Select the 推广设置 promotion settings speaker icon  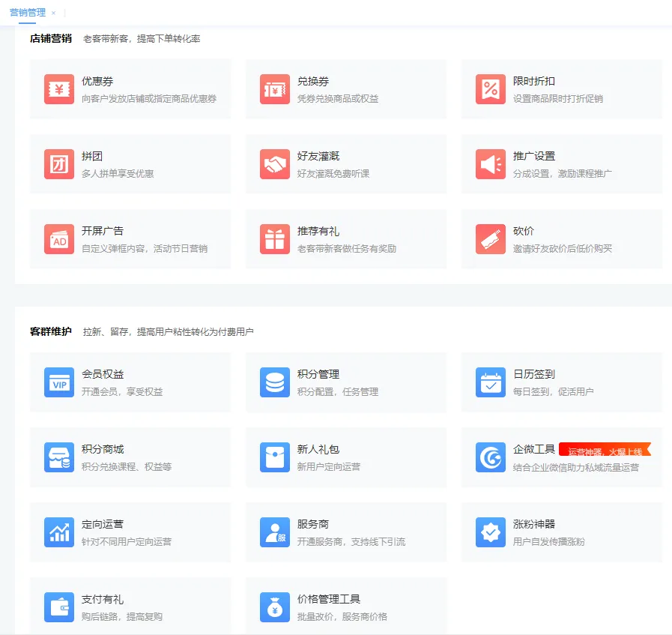coord(490,164)
